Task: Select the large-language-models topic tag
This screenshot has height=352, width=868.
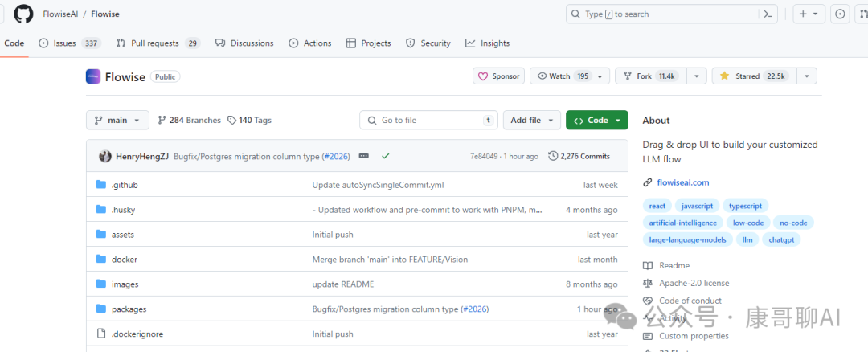Action: point(688,240)
